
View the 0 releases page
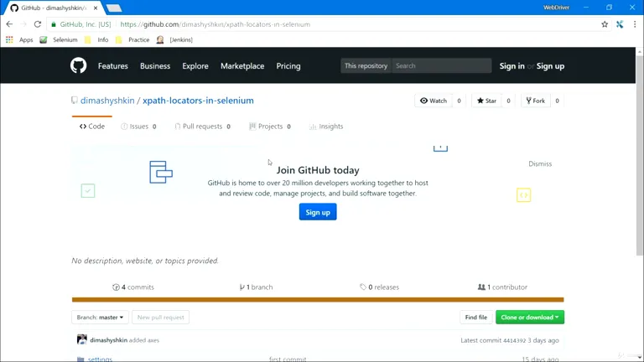380,287
